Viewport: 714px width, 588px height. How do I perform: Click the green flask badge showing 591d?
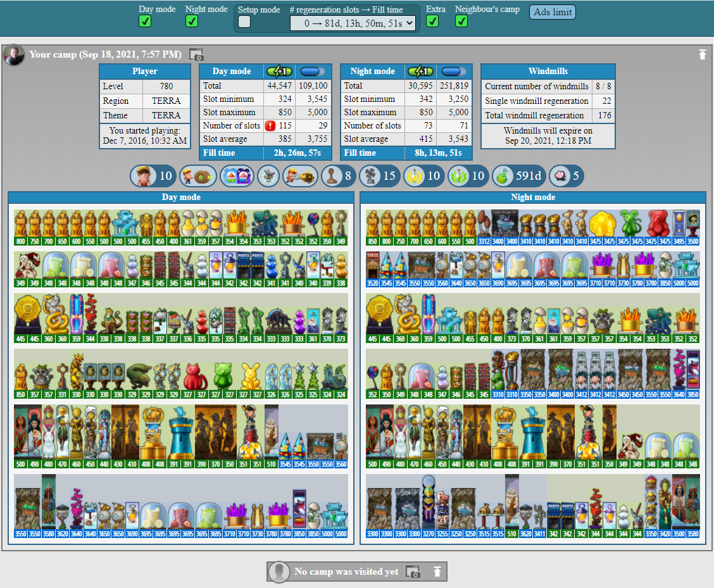pos(518,176)
